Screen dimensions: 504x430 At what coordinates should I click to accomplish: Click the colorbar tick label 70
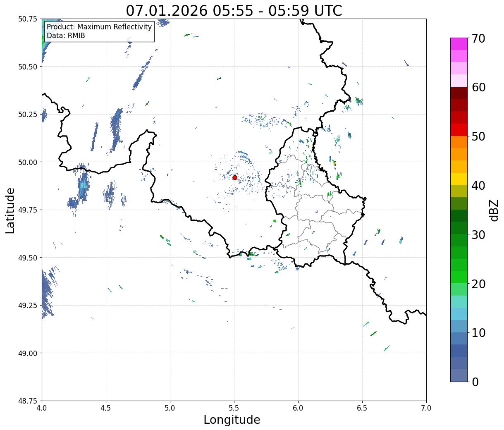point(478,38)
